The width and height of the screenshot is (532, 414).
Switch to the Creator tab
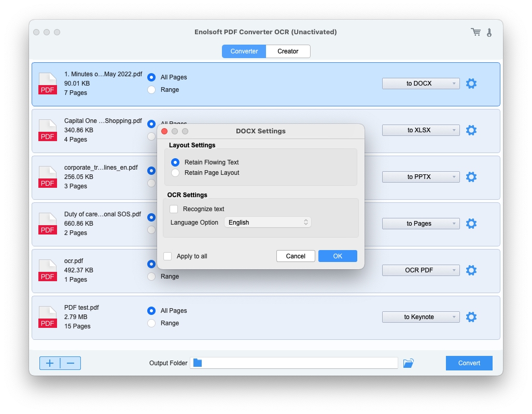click(288, 51)
